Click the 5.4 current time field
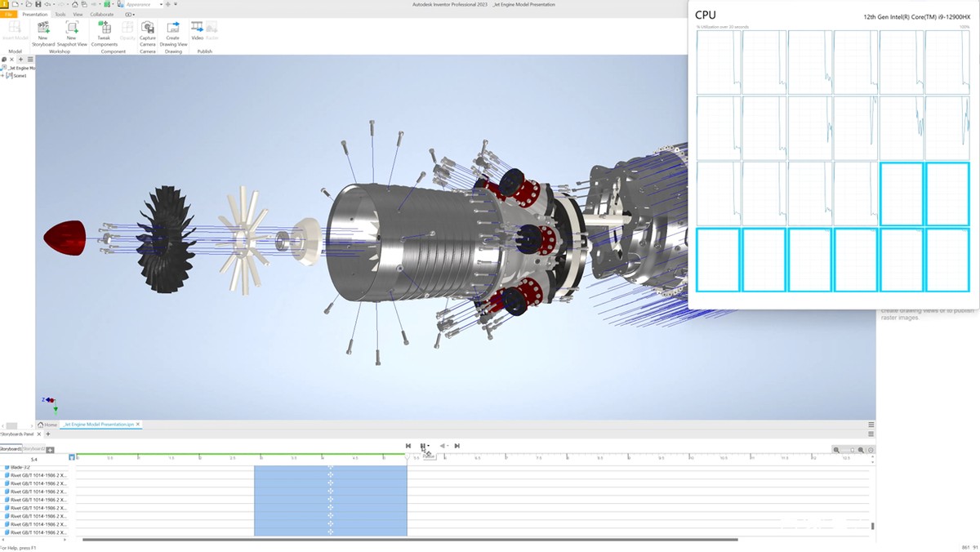The image size is (980, 552). pyautogui.click(x=33, y=460)
